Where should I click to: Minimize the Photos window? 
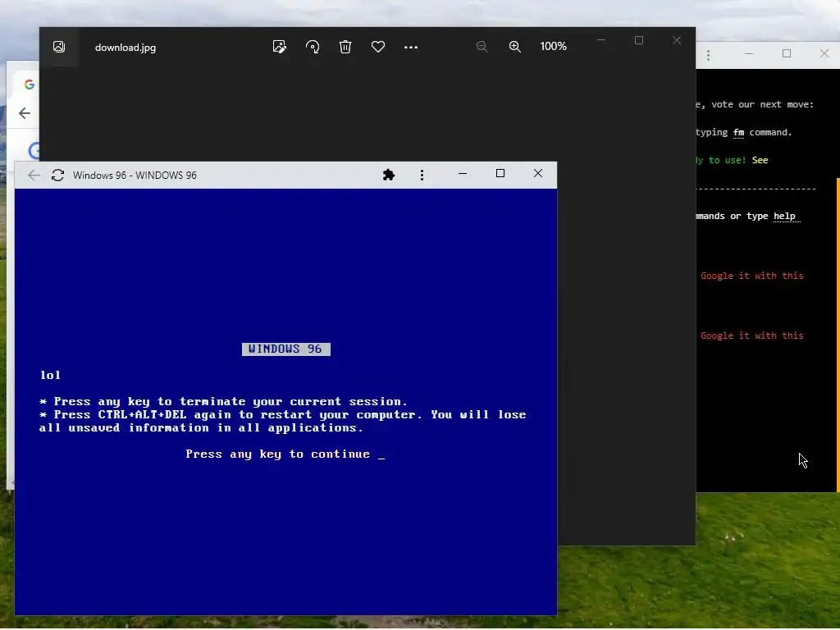[x=601, y=40]
